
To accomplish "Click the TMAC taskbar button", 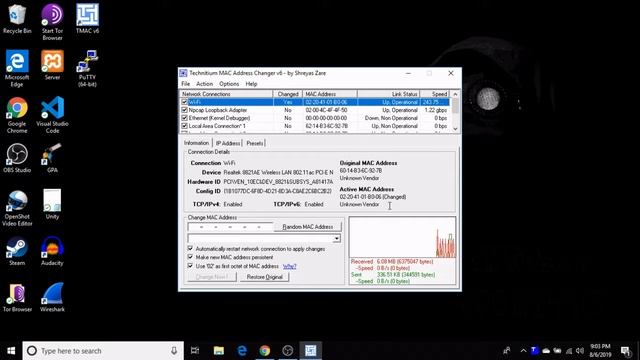I will (310, 351).
